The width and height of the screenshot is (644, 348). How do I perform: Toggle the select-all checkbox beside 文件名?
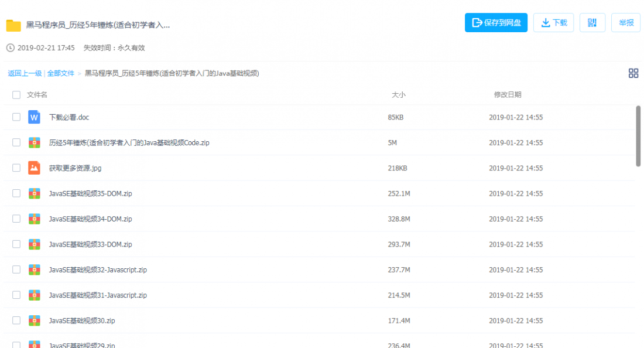(16, 95)
